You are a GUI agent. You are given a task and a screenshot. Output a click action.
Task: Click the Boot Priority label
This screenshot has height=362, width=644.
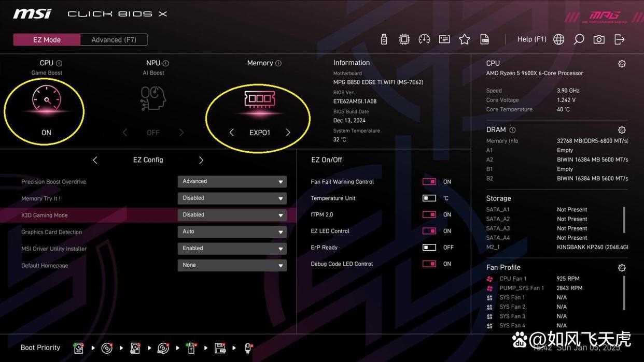tap(40, 347)
